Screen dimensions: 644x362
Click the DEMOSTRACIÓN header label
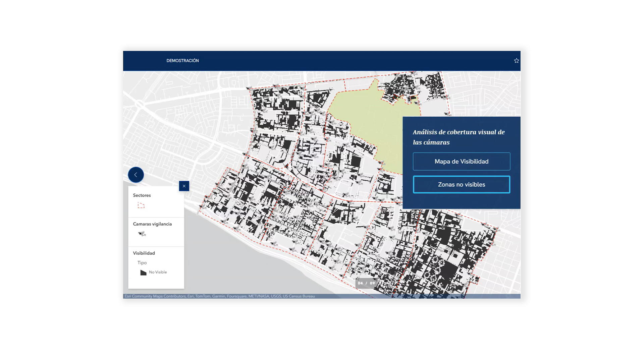(182, 61)
